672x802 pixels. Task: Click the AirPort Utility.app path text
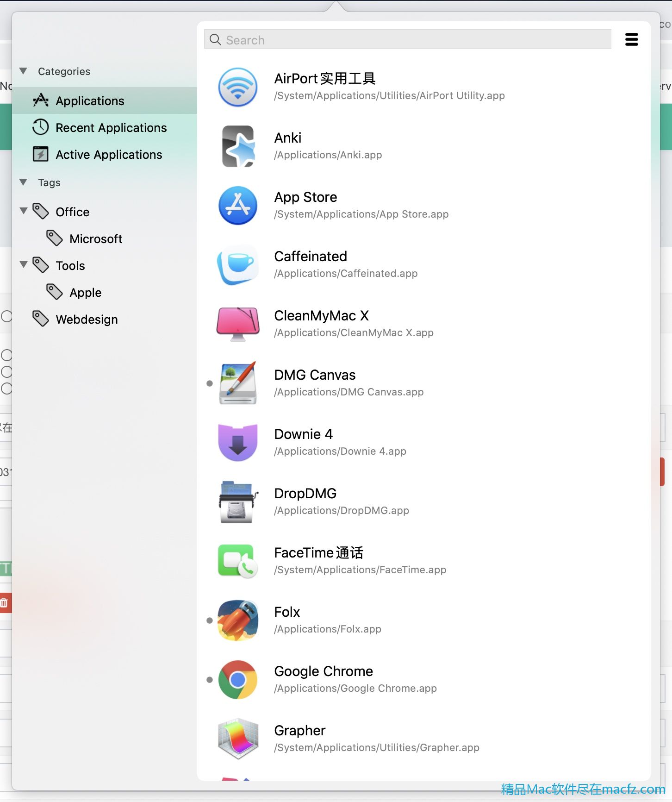[389, 95]
